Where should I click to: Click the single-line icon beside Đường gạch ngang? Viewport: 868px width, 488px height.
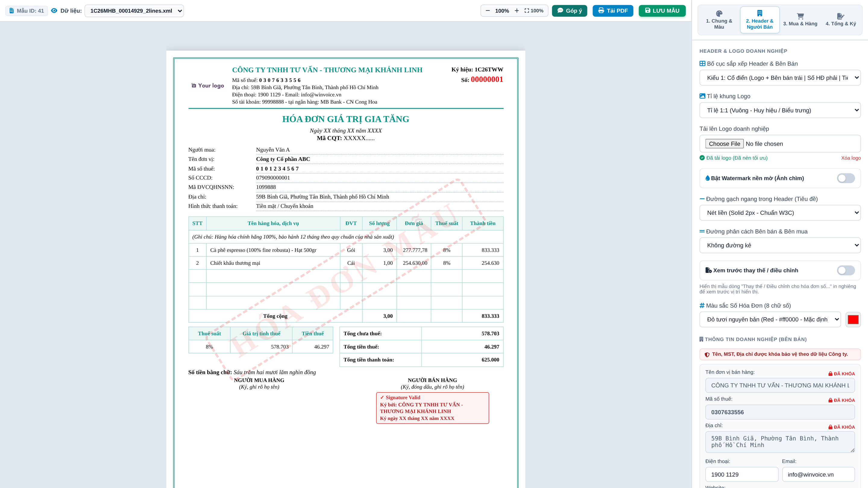click(x=702, y=199)
